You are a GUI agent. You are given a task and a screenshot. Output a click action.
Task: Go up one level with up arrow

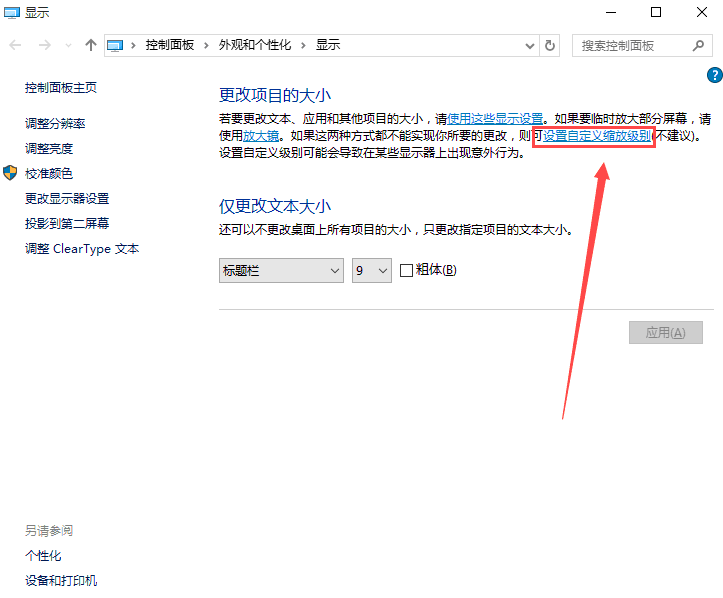point(91,45)
